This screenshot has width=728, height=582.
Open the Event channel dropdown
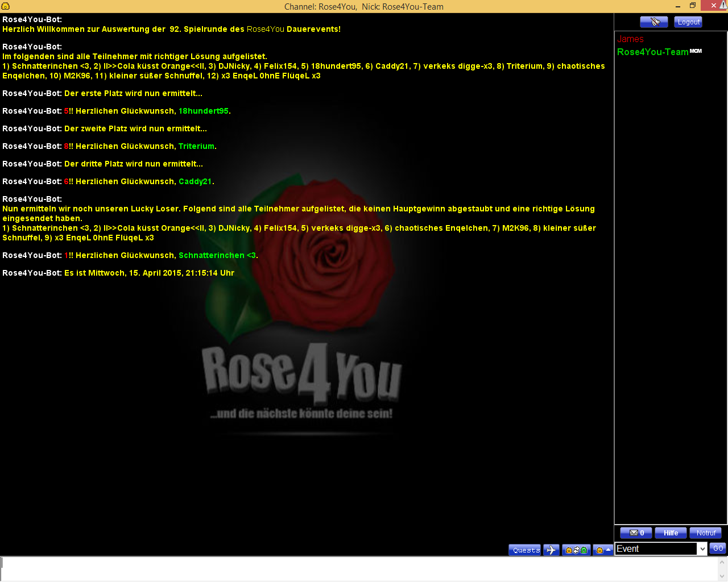[x=702, y=549]
